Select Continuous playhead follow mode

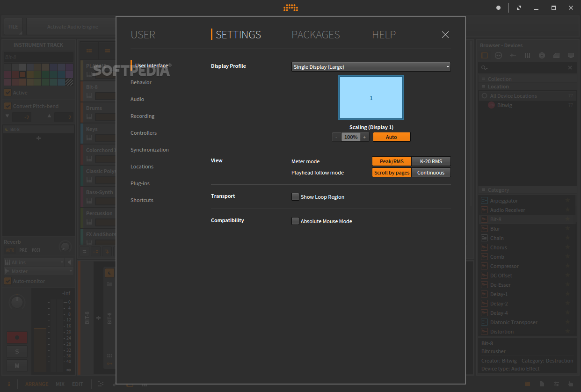pos(431,173)
